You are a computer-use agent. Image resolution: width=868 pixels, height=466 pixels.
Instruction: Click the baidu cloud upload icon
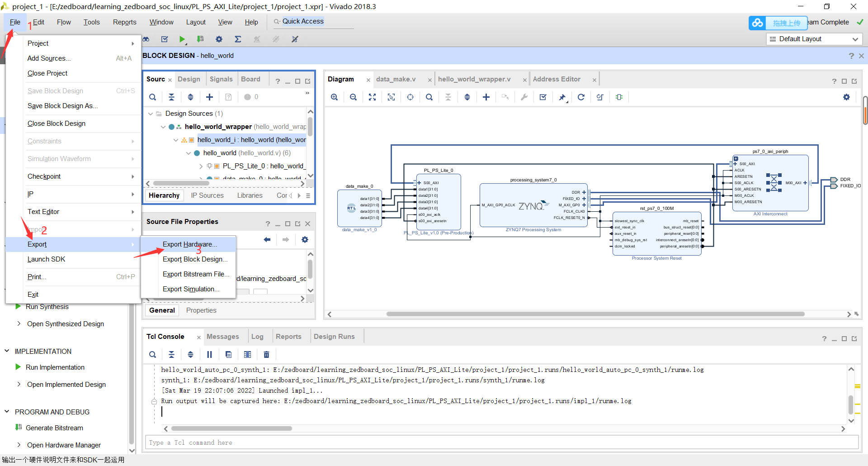757,23
